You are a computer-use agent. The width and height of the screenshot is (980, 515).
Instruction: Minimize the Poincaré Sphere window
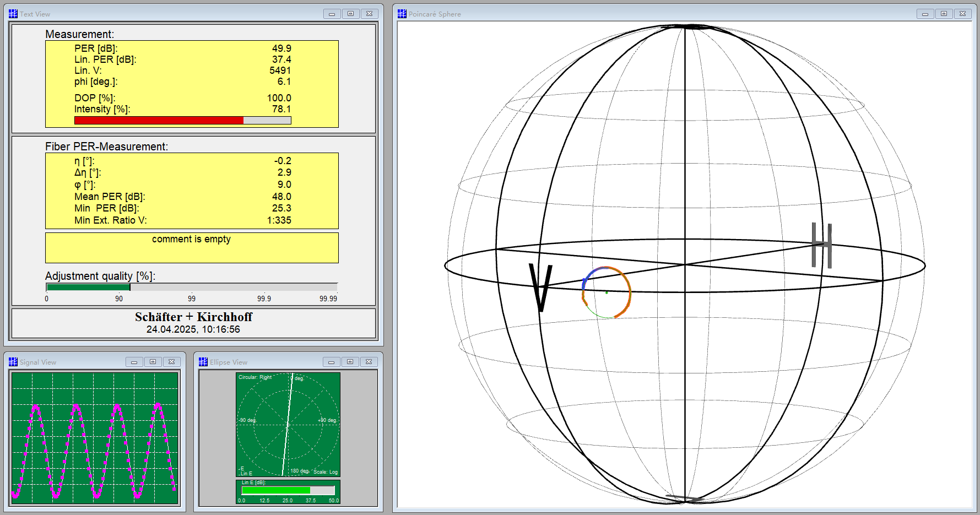click(x=925, y=14)
